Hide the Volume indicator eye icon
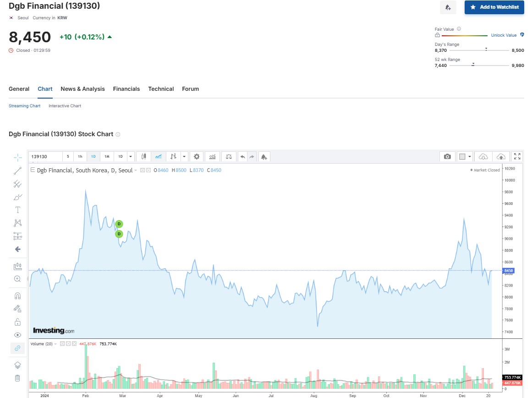532x398 pixels. [62, 344]
